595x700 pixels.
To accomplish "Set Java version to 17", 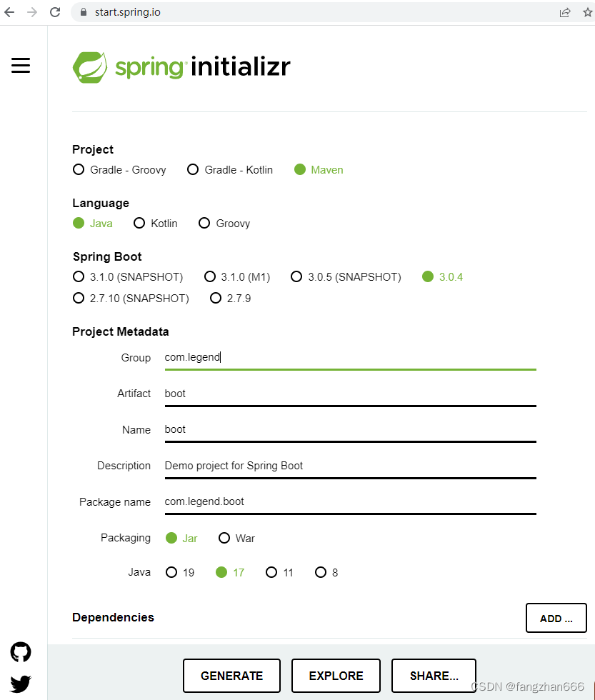I will (230, 572).
